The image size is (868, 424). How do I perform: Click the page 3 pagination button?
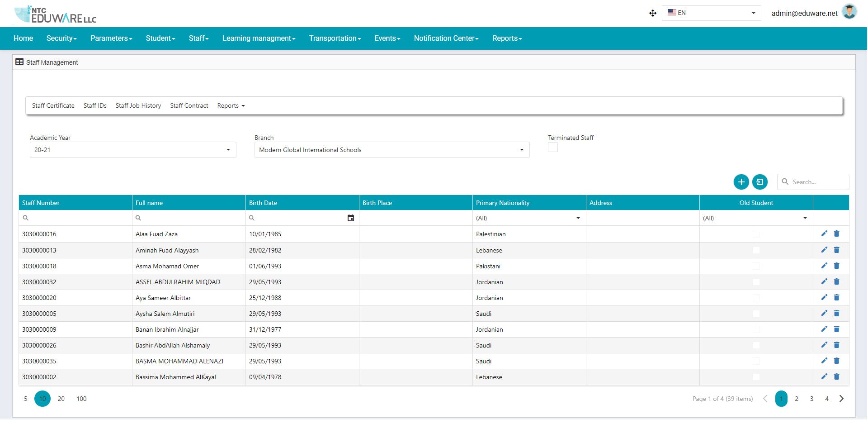point(811,399)
